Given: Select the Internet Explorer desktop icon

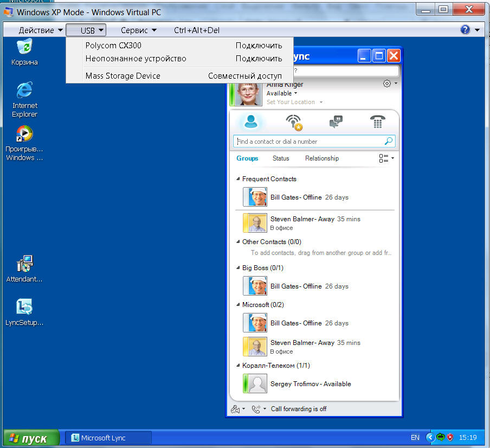Looking at the screenshot, I should pyautogui.click(x=24, y=99).
